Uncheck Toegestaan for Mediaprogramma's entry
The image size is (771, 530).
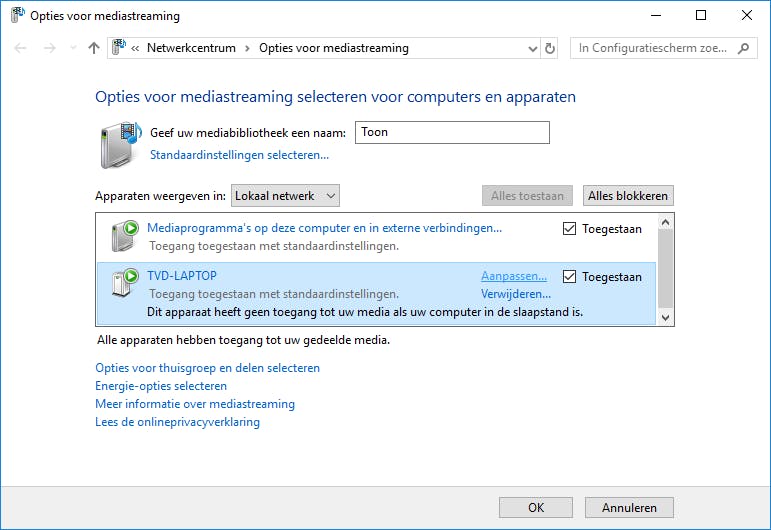tap(570, 229)
